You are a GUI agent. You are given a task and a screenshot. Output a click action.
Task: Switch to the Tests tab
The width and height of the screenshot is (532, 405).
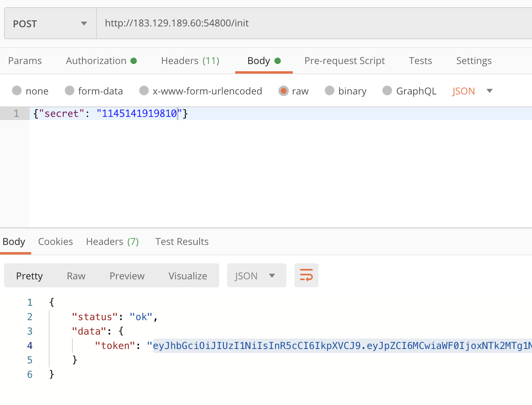point(420,61)
